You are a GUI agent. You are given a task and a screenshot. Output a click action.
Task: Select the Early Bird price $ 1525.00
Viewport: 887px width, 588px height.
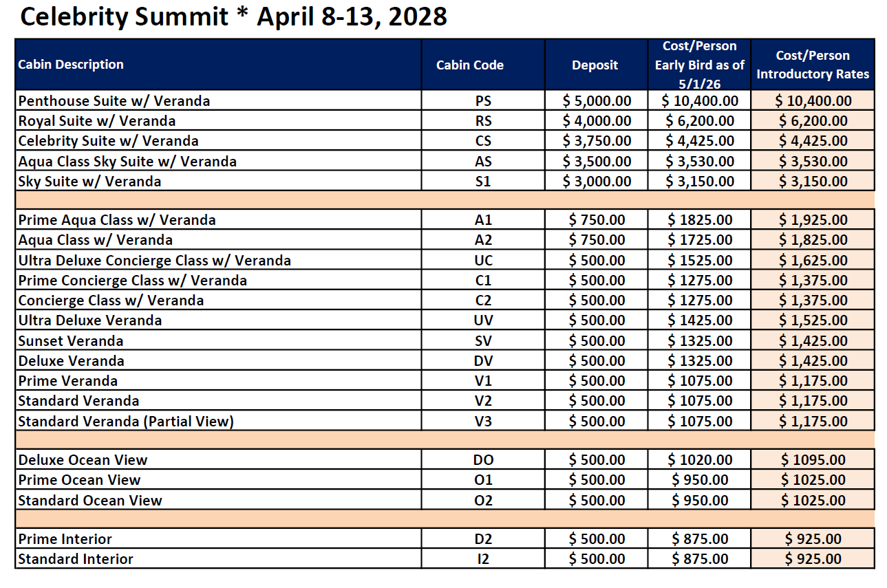pyautogui.click(x=700, y=261)
